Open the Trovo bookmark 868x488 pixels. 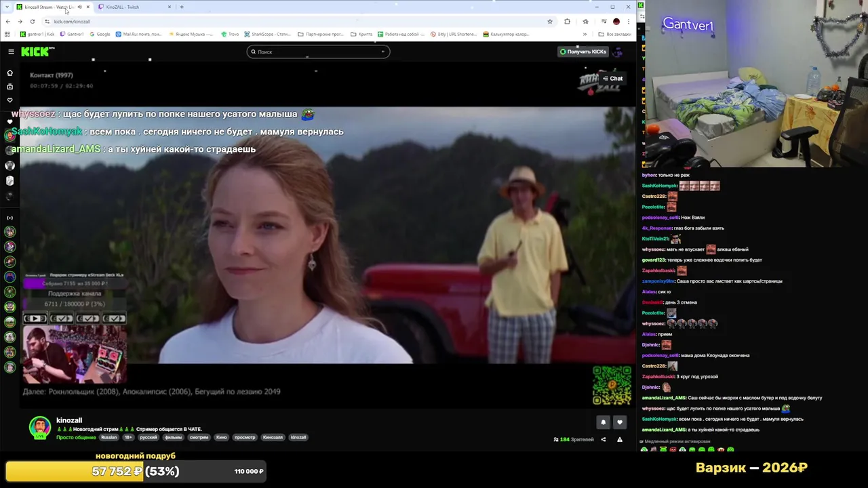click(x=230, y=34)
